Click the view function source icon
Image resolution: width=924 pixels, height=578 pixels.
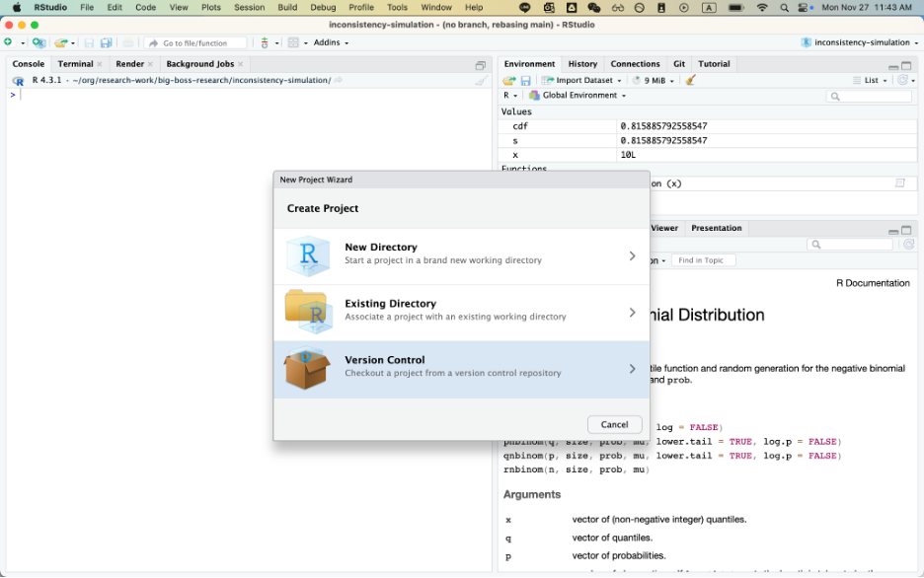pos(900,183)
